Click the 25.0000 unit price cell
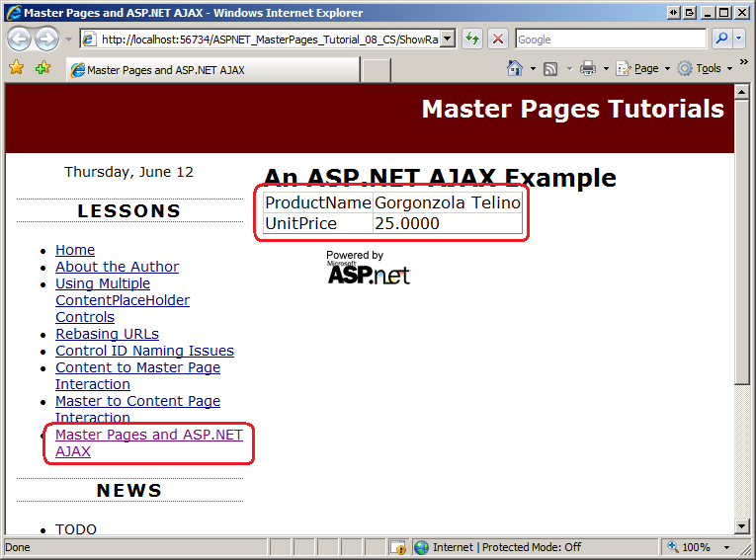This screenshot has height=560, width=756. coord(448,223)
